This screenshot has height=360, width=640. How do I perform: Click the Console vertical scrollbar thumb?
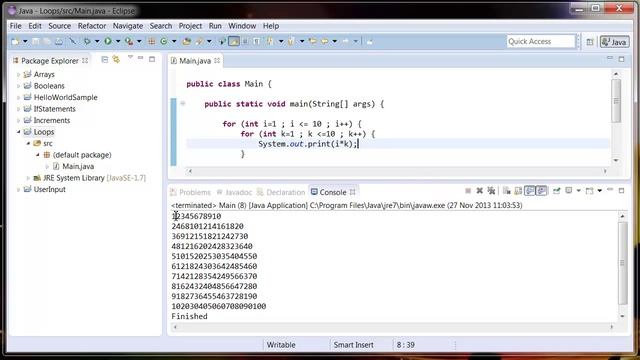(622, 263)
